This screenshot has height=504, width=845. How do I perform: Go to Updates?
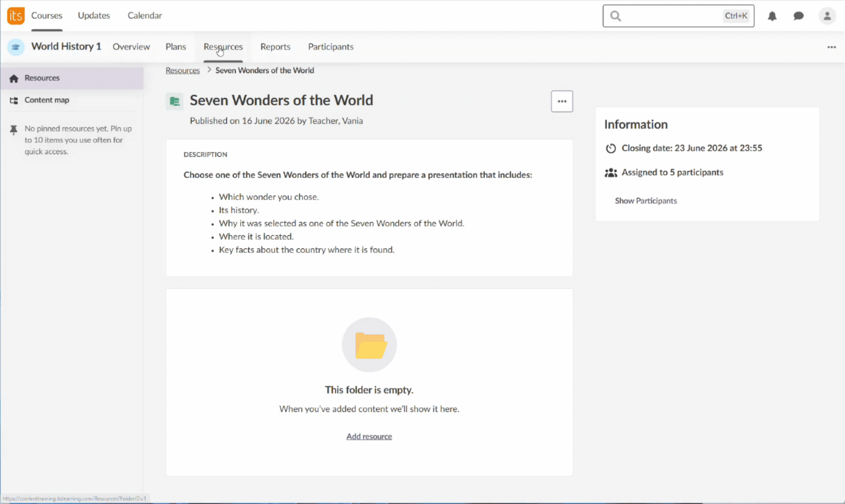tap(94, 15)
